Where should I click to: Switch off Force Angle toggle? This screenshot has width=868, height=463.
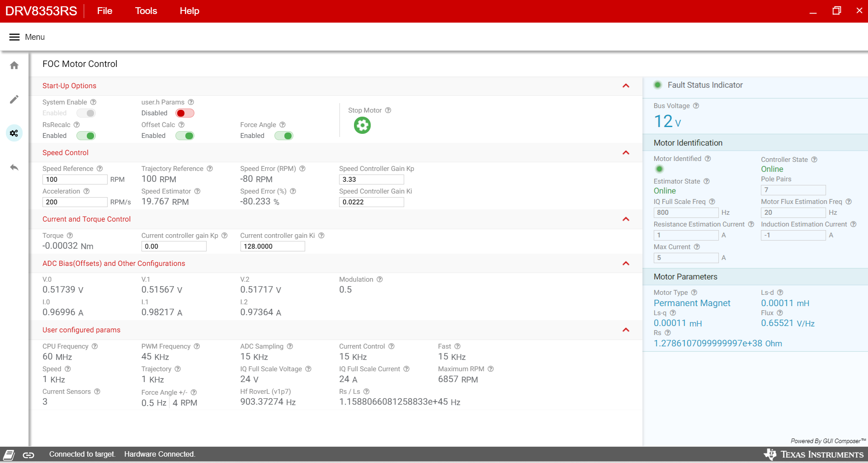284,136
